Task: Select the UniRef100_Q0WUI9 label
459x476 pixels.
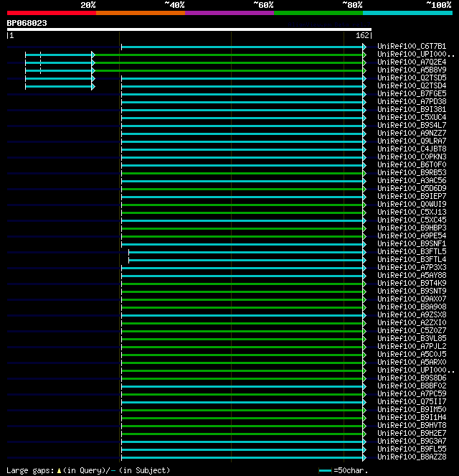Action: tap(412, 205)
